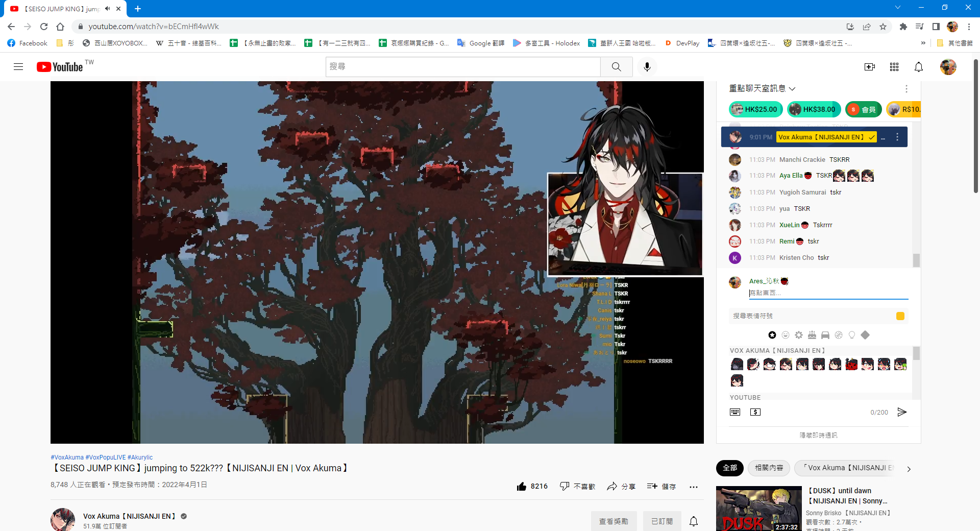
Task: Expand the 重點聊天室訊息 chat mode dropdown
Action: pyautogui.click(x=763, y=89)
